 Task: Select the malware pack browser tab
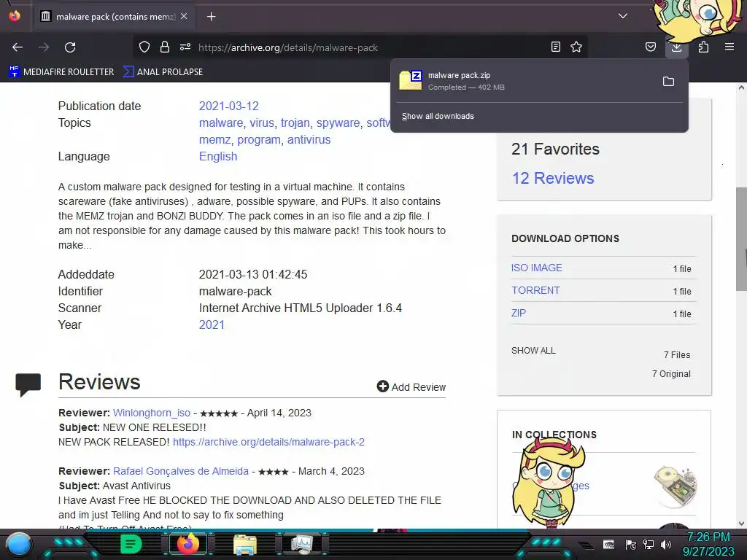(113, 16)
